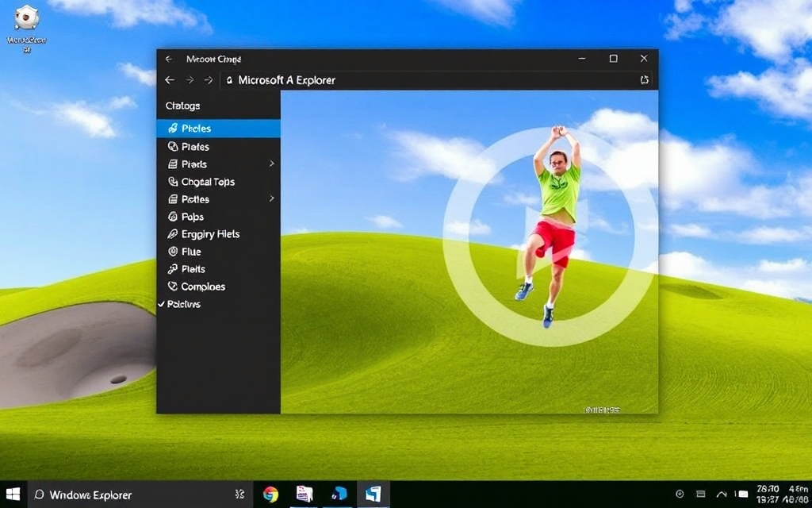Select Flue in the sidebar list

(219, 252)
